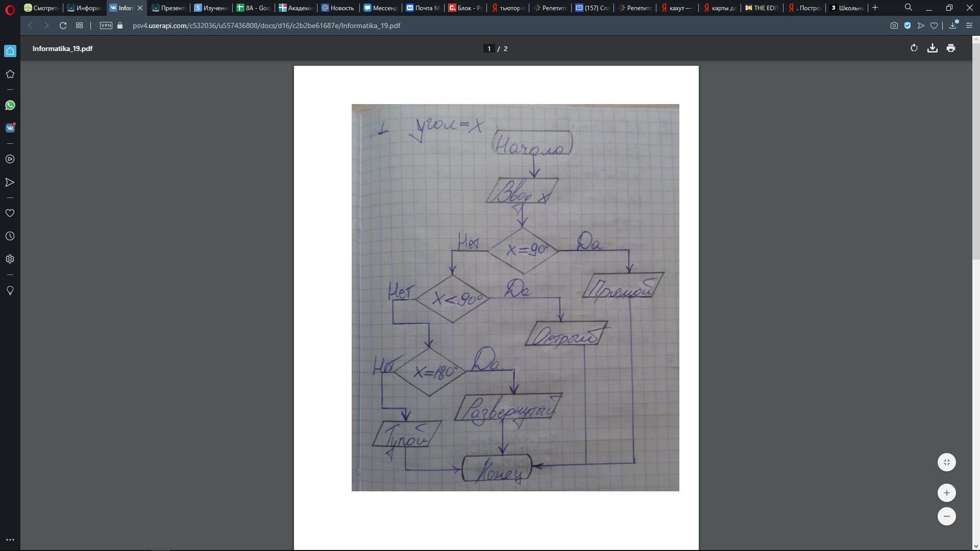Viewport: 980px width, 551px height.
Task: Zoom out the PDF with minus button
Action: click(x=946, y=516)
